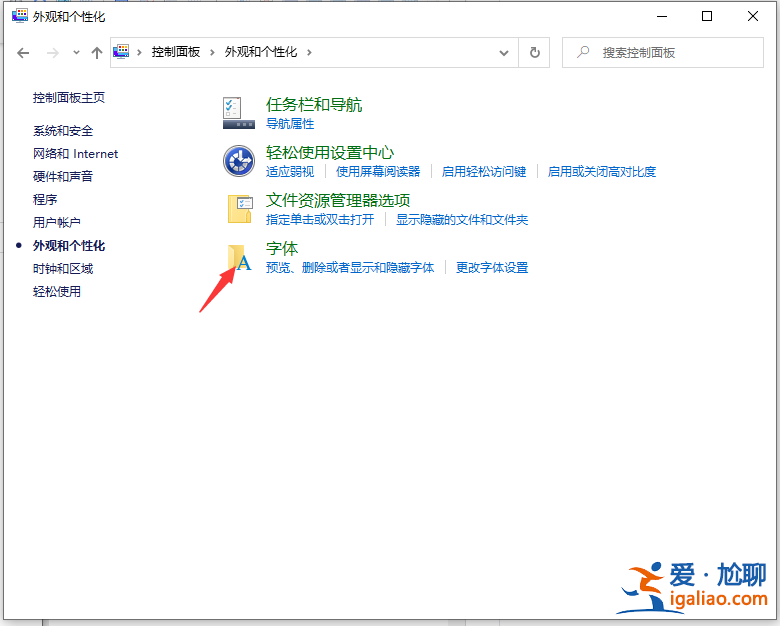This screenshot has width=780, height=626.
Task: Open the 字体 heading
Action: pos(282,248)
